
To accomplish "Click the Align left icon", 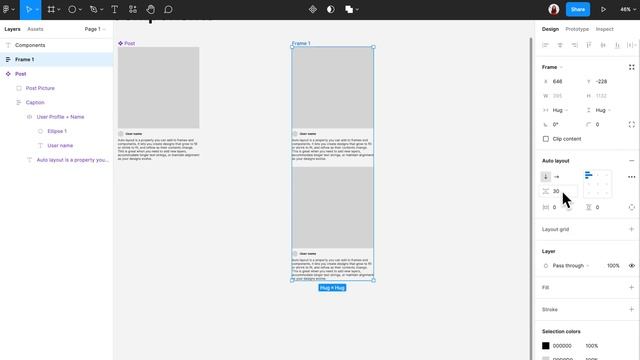I will pos(546,45).
